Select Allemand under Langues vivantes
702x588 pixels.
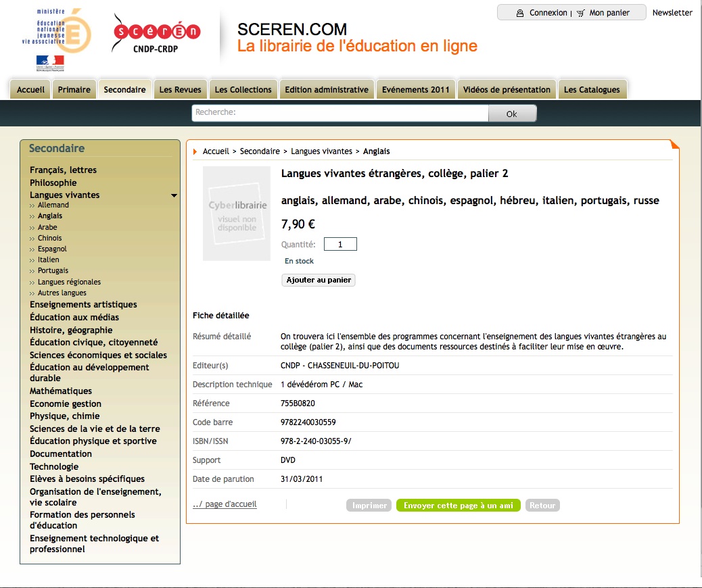coord(53,205)
